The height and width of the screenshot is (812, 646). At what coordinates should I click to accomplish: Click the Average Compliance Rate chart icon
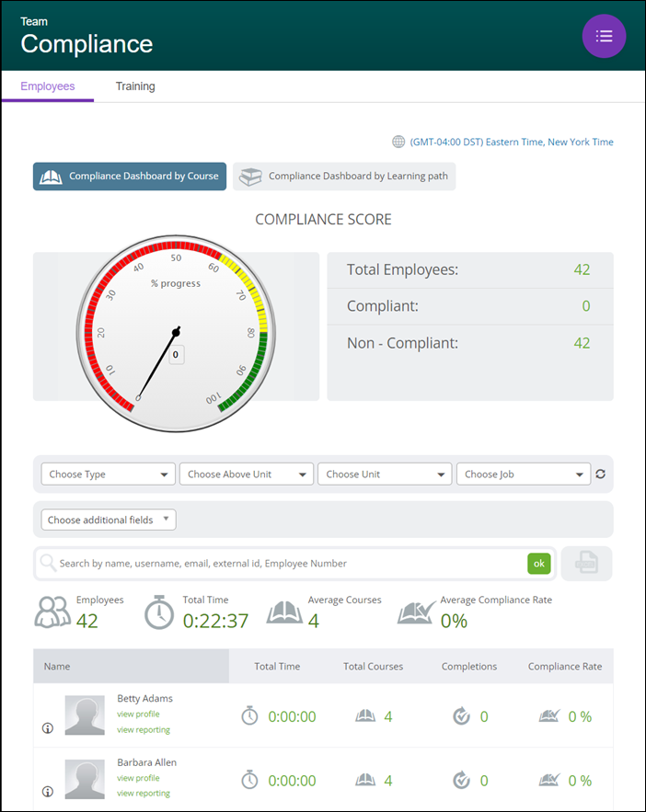tap(415, 612)
